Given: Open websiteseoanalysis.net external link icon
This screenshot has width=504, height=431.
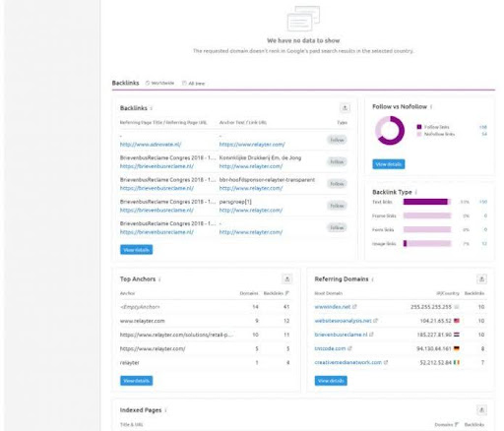Looking at the screenshot, I should click(x=376, y=321).
